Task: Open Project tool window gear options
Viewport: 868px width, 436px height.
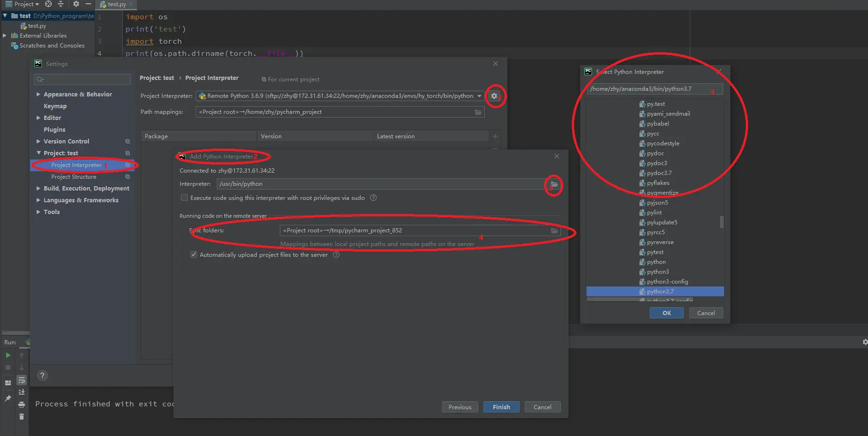Action: 76,4
